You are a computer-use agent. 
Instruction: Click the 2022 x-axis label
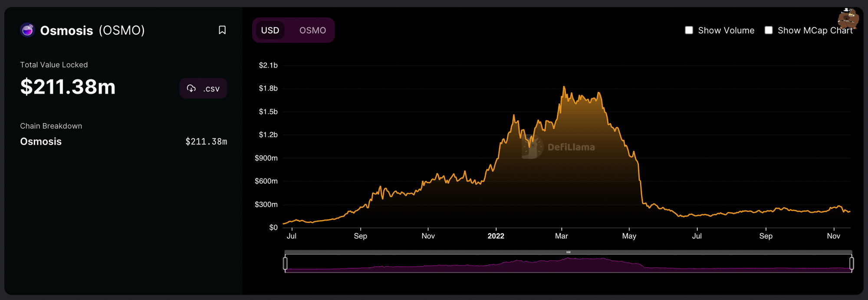click(496, 236)
